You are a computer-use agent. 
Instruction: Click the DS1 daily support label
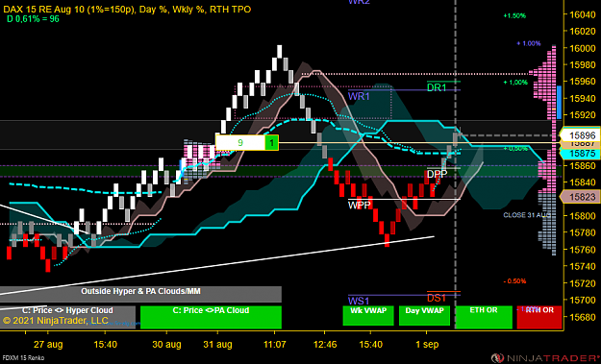437,298
